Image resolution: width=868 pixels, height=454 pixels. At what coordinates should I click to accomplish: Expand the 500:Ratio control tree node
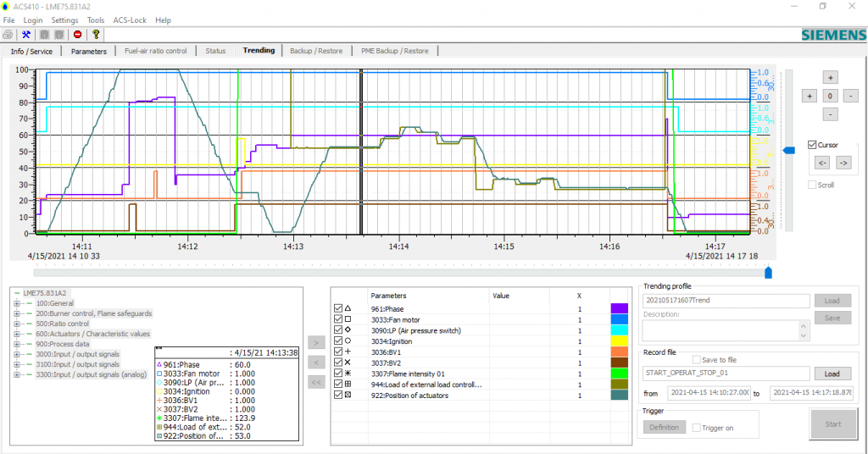[x=17, y=324]
